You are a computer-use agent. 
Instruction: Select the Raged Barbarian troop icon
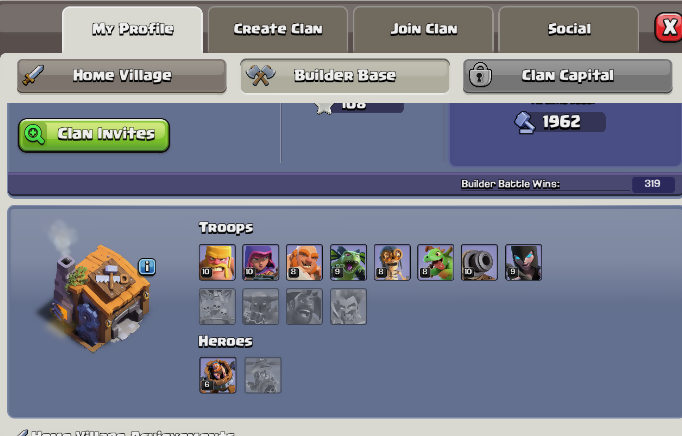pos(217,262)
